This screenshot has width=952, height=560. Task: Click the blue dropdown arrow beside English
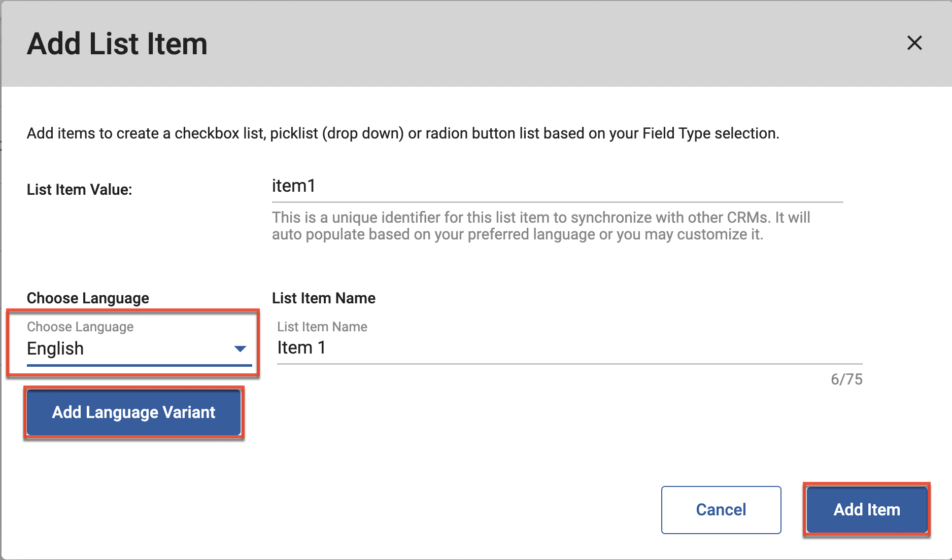(240, 348)
